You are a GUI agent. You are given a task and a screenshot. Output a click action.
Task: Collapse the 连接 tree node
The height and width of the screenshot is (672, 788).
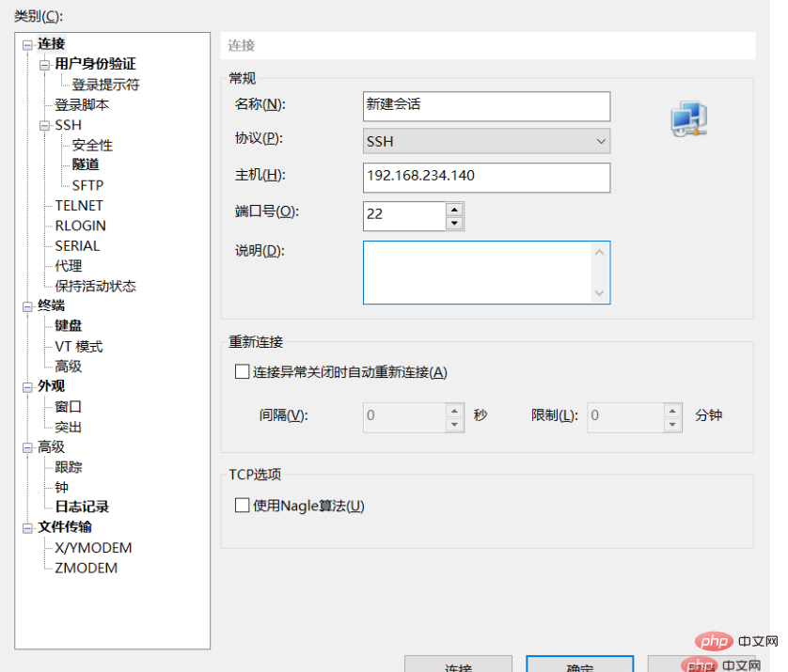tap(27, 45)
